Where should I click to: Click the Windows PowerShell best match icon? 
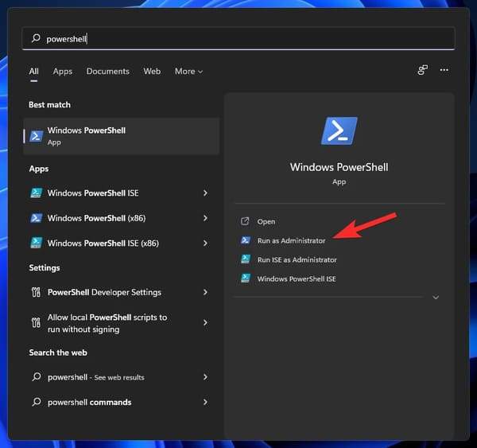[x=36, y=136]
